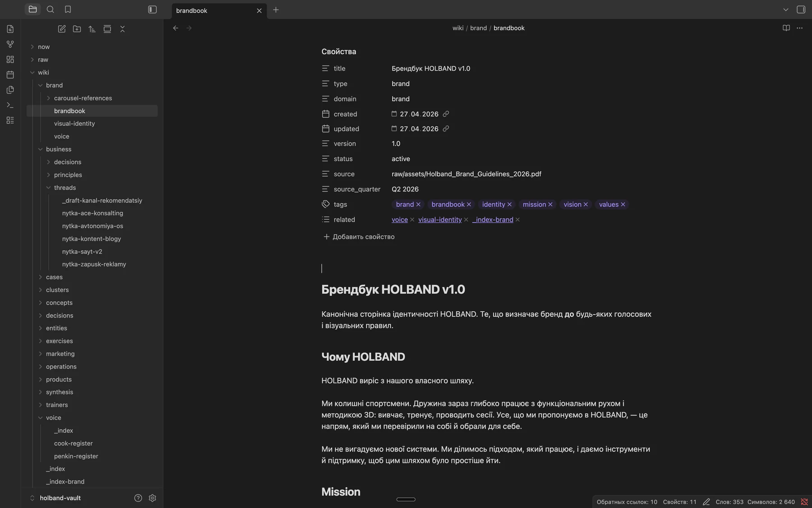Open command palette terminal icon
Screen dimensions: 812x508
click(10, 105)
